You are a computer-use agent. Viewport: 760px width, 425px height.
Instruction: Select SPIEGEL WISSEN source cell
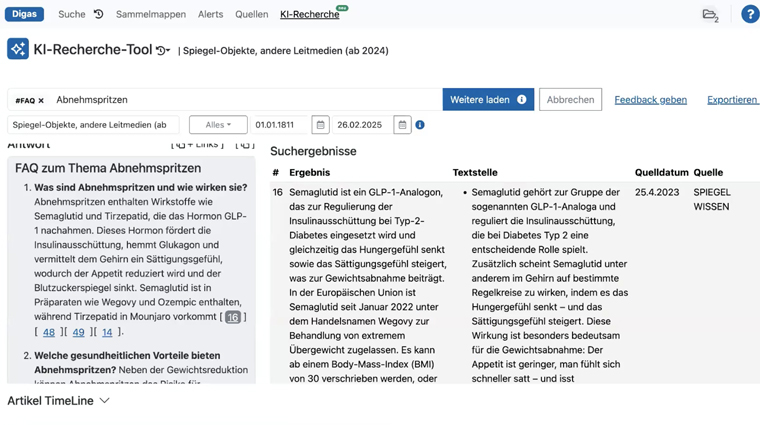coord(712,199)
